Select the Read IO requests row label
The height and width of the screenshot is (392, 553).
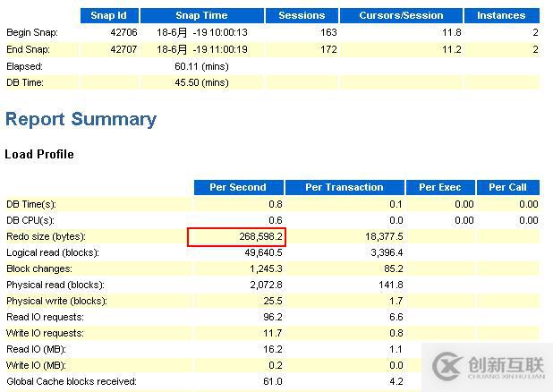tap(45, 317)
